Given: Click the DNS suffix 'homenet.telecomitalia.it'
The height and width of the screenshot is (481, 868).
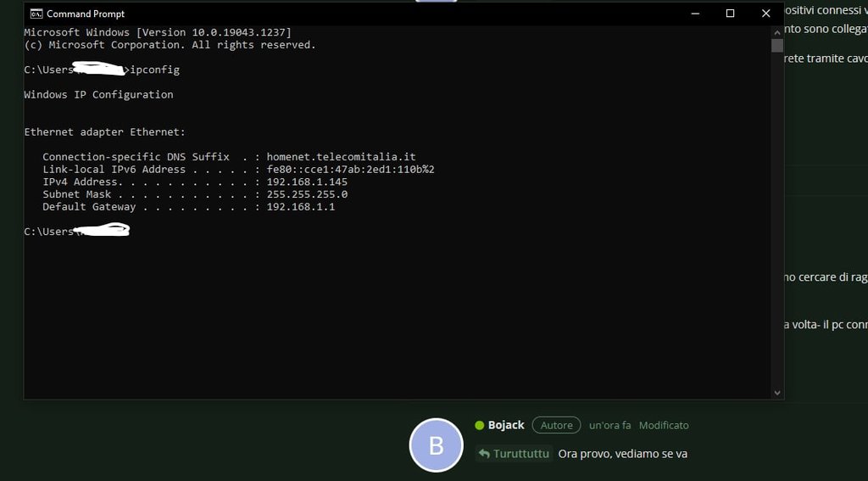Looking at the screenshot, I should coord(341,157).
